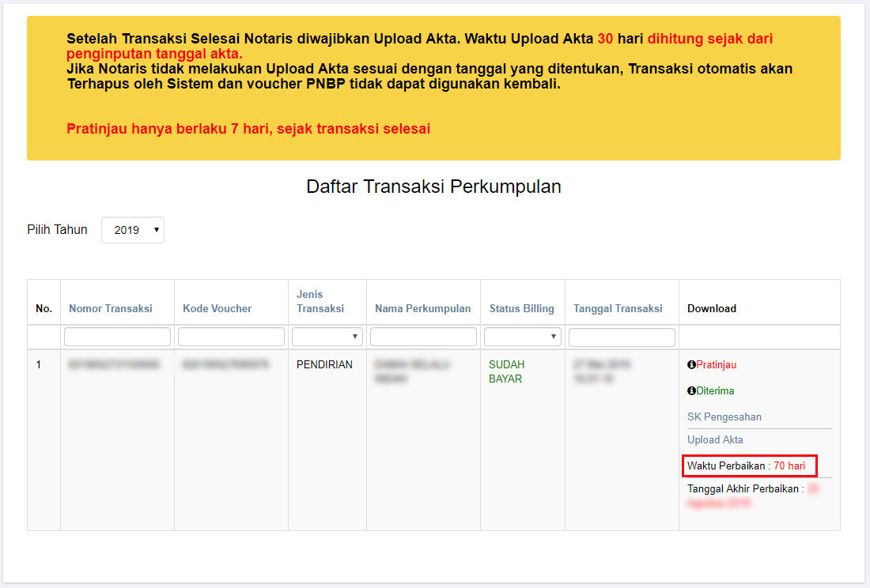Image resolution: width=870 pixels, height=588 pixels.
Task: Sort by Tanggal Transaksi column header
Action: tap(618, 308)
